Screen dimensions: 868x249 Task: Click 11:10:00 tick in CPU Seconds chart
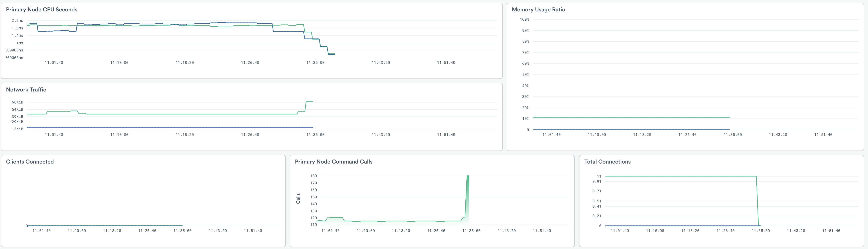click(119, 63)
